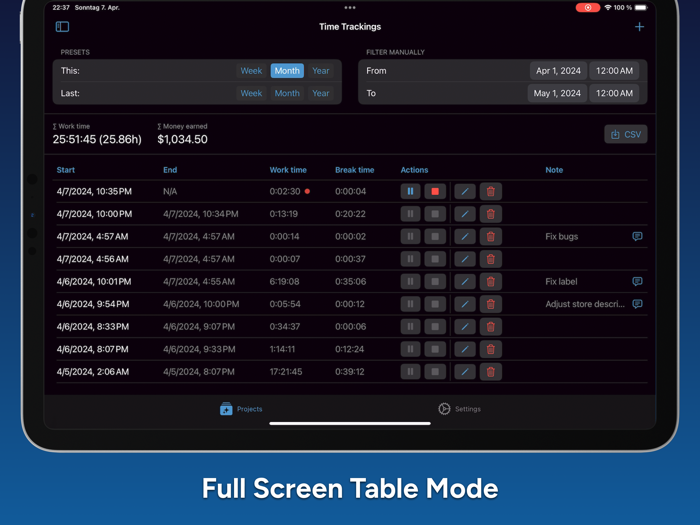Pause button in the 4/6/2024 10:01 PM row
This screenshot has width=700, height=525.
(x=410, y=282)
